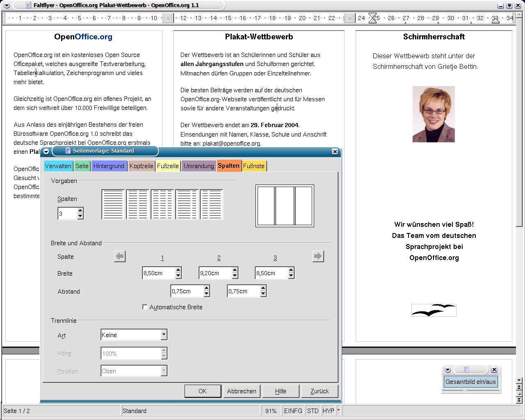Select the two equal columns preset icon

(x=138, y=204)
